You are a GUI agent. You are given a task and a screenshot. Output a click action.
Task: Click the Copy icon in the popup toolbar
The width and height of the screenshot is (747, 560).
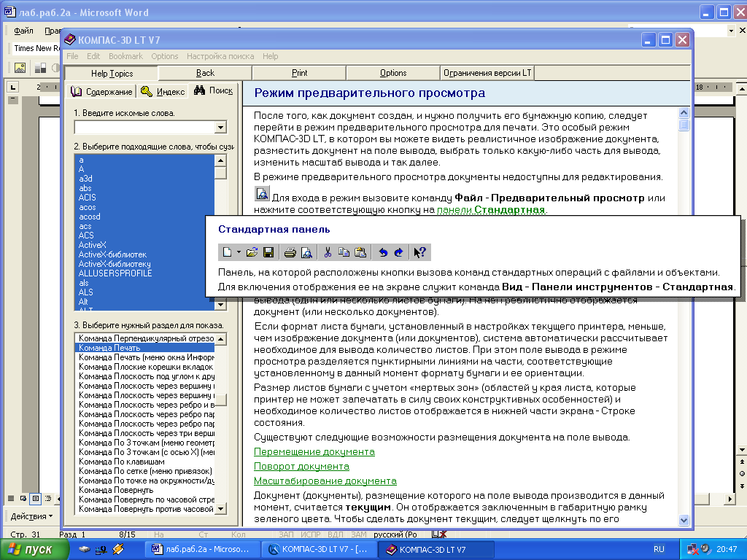pos(344,252)
